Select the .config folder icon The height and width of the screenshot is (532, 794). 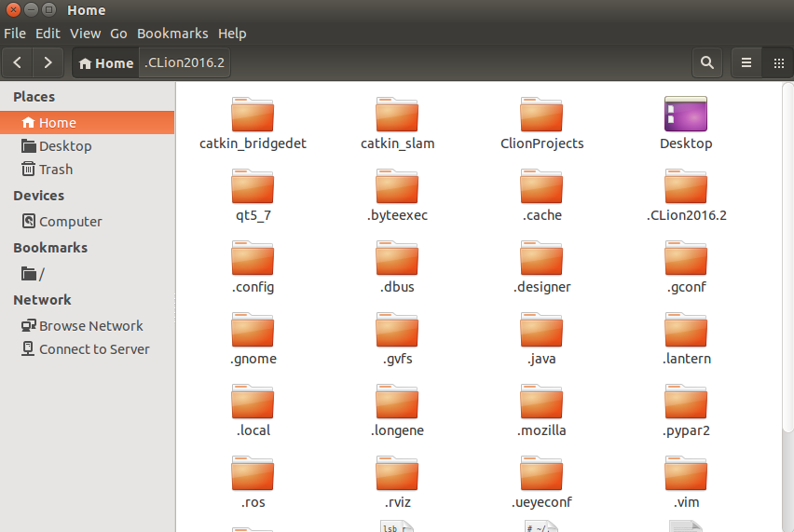coord(253,258)
